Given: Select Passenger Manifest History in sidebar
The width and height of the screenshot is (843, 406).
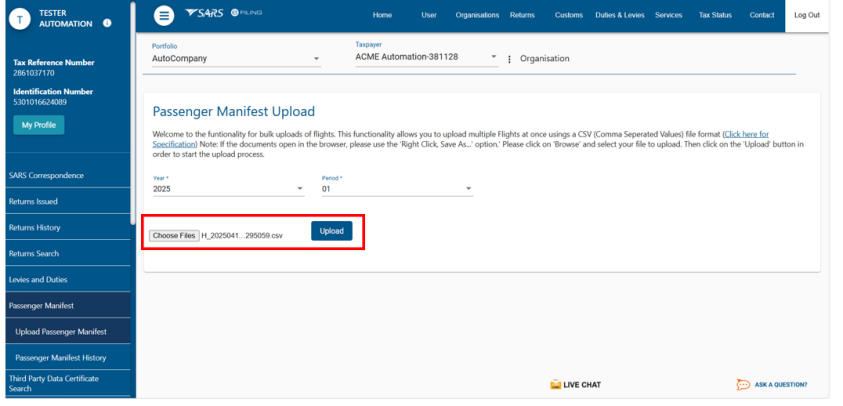Looking at the screenshot, I should (x=60, y=357).
